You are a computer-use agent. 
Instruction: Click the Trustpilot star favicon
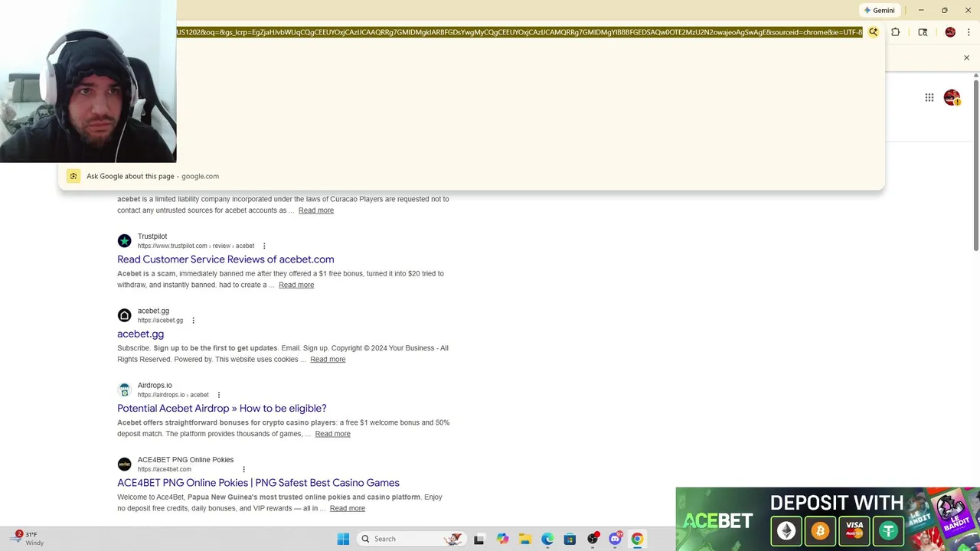(x=124, y=241)
